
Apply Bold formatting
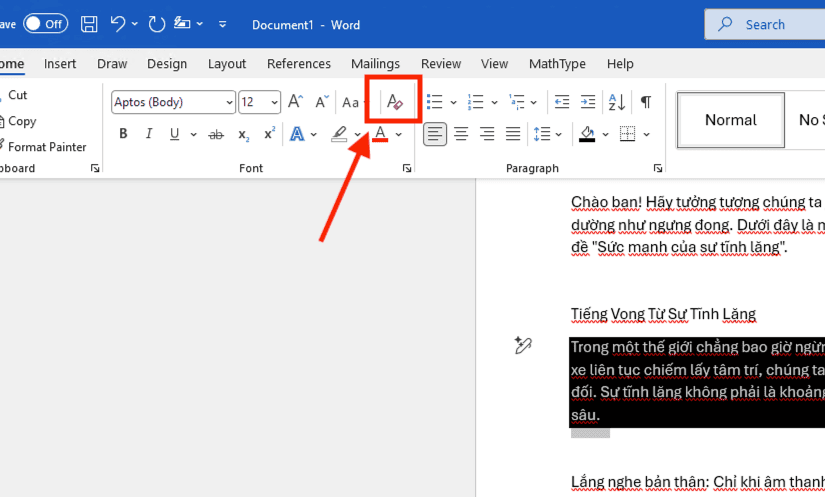tap(123, 134)
